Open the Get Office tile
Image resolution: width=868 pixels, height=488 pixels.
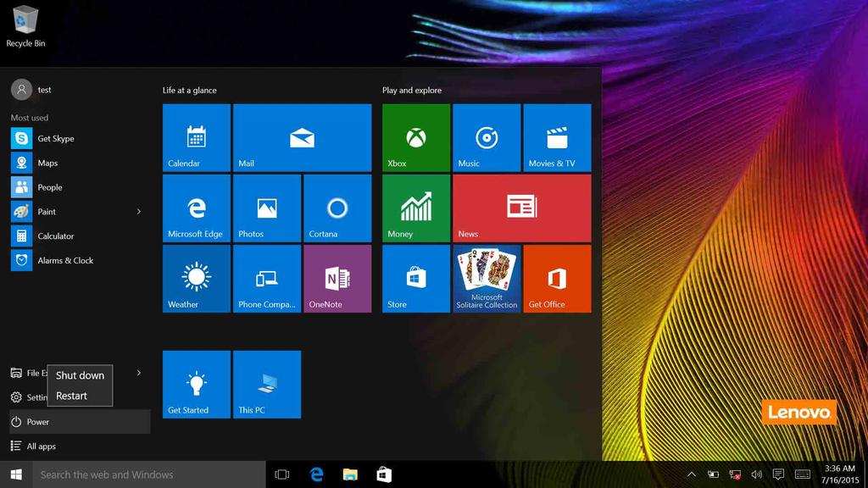coord(558,279)
